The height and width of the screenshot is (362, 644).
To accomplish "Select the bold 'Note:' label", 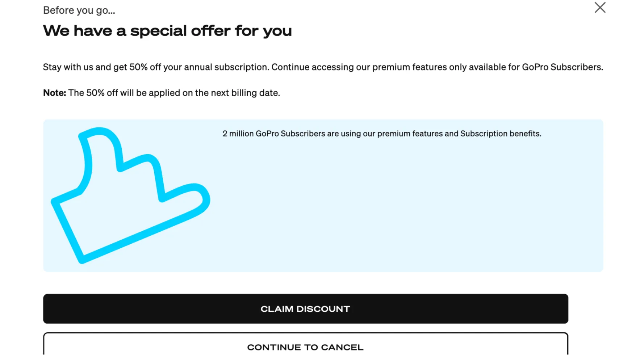I will (54, 93).
